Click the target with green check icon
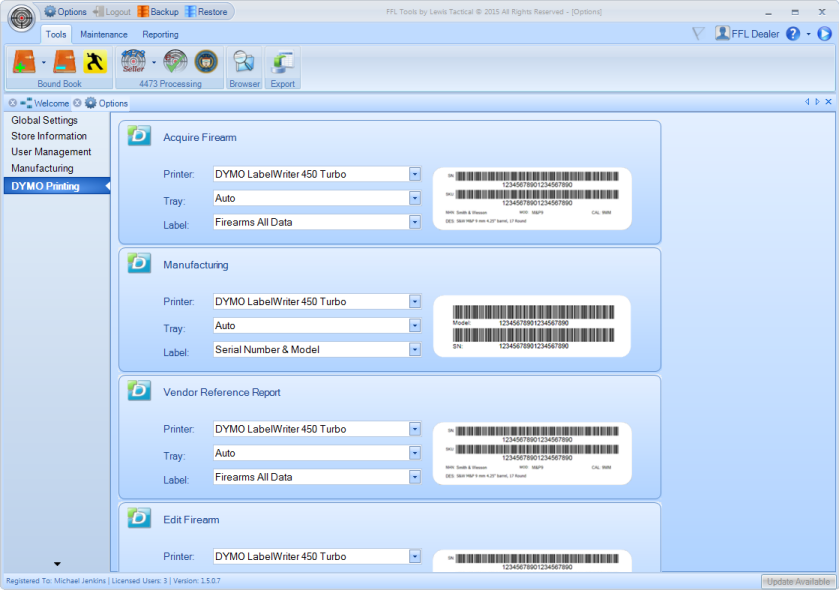839x590 pixels. (x=175, y=62)
